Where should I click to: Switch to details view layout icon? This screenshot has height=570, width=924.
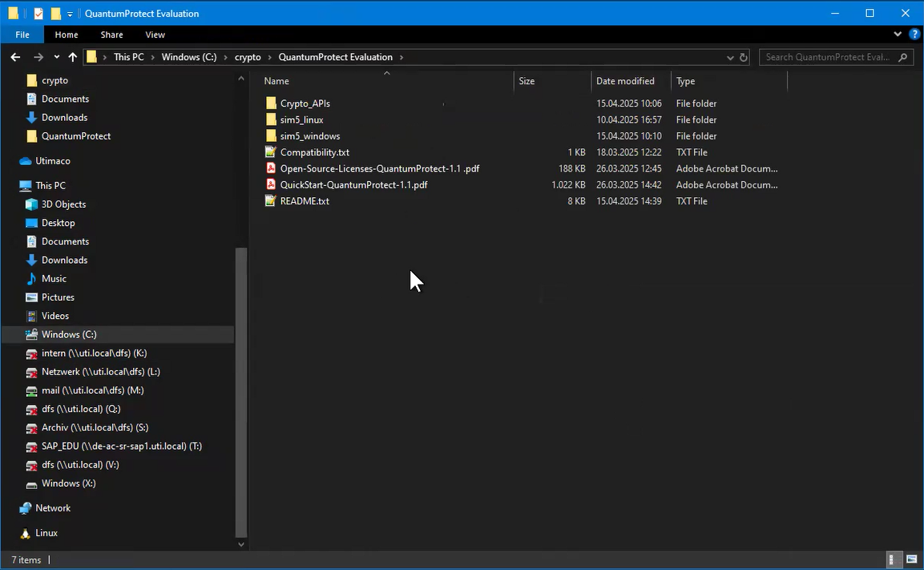[x=892, y=560]
